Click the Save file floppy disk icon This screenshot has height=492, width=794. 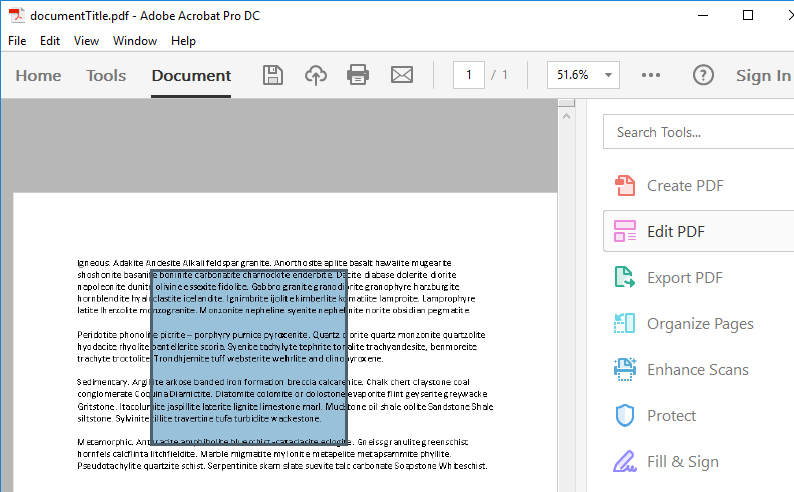coord(272,75)
